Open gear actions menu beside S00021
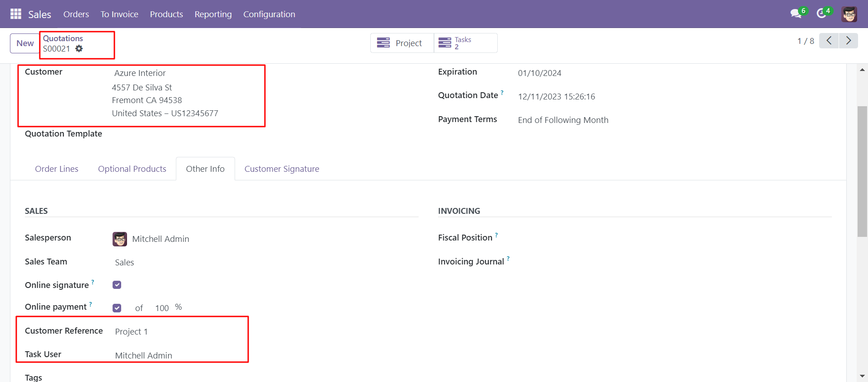 pos(79,48)
